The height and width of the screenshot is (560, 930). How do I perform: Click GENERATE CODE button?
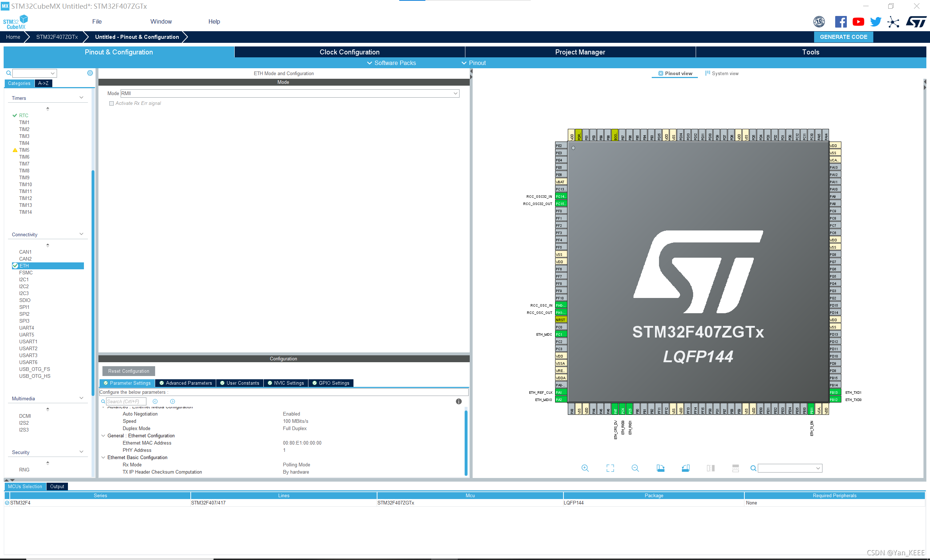coord(843,37)
